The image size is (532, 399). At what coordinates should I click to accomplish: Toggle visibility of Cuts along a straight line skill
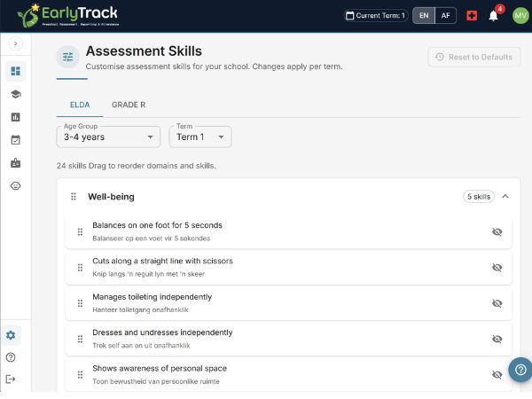497,268
